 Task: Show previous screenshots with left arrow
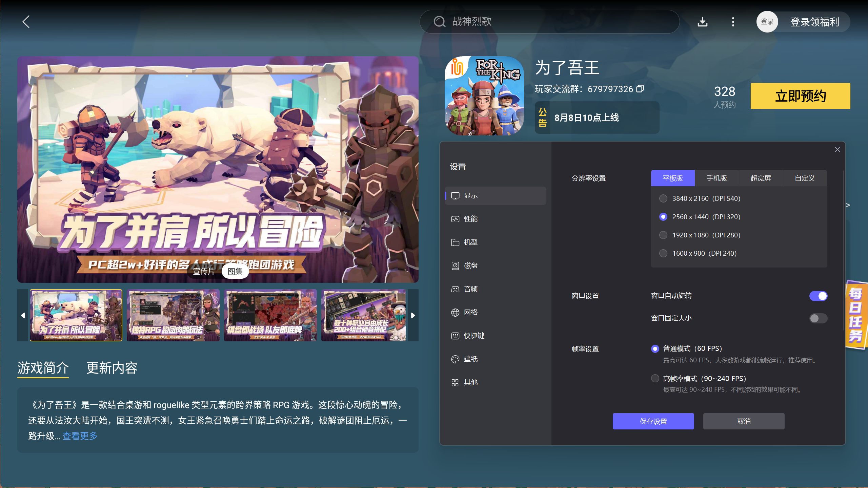[x=23, y=315]
